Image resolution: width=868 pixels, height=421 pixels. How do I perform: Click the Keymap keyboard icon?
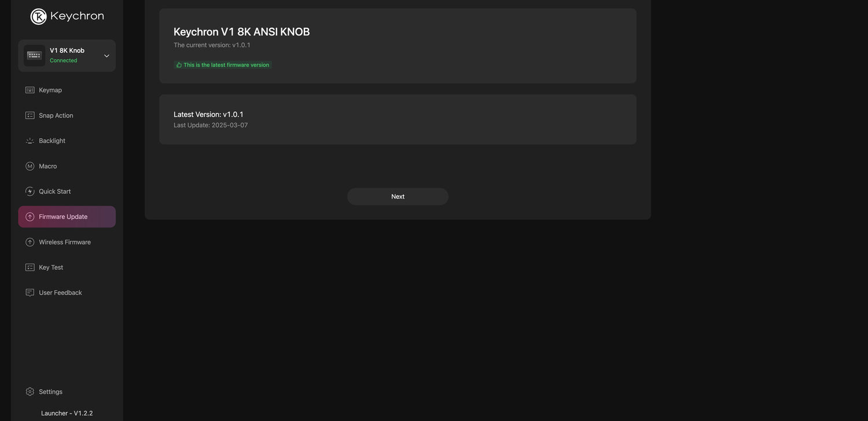30,90
